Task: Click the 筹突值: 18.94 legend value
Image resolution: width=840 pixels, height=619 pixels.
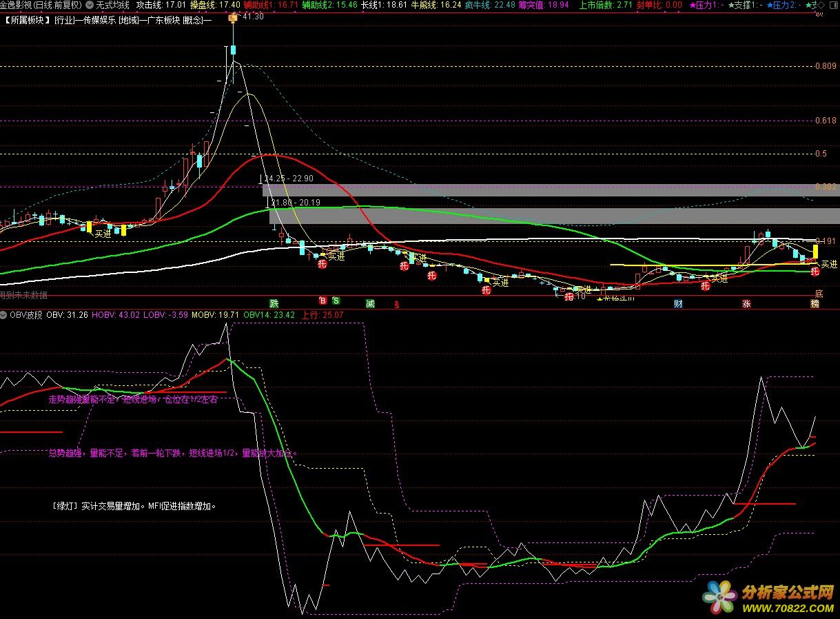Action: pos(543,5)
